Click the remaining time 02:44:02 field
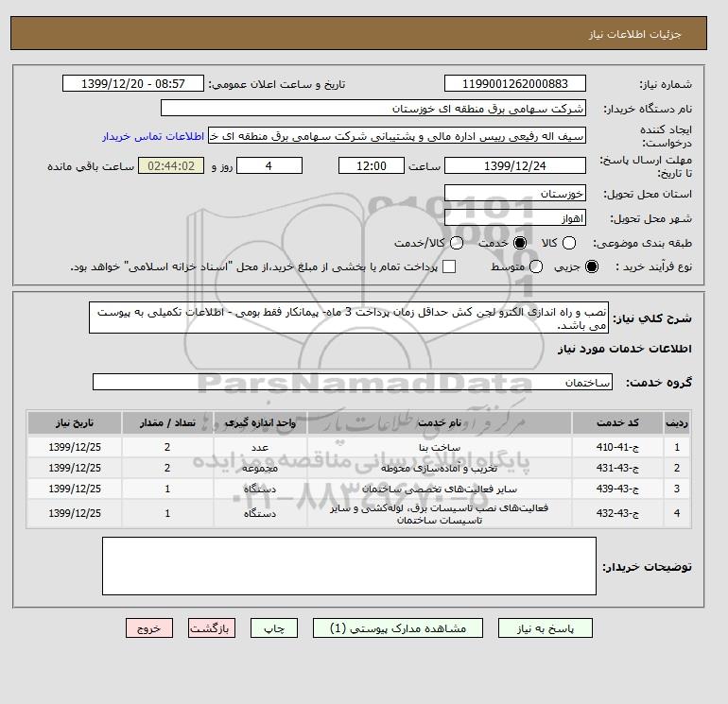 click(171, 165)
